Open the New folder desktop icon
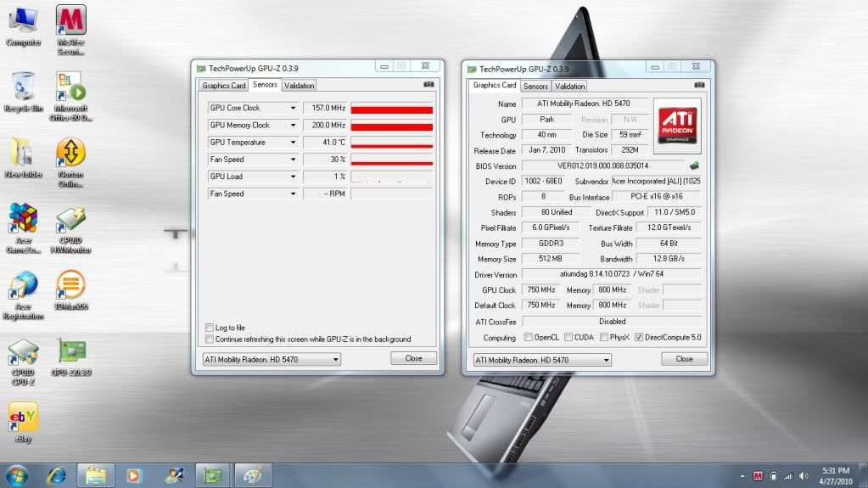The width and height of the screenshot is (868, 488). pos(23,157)
